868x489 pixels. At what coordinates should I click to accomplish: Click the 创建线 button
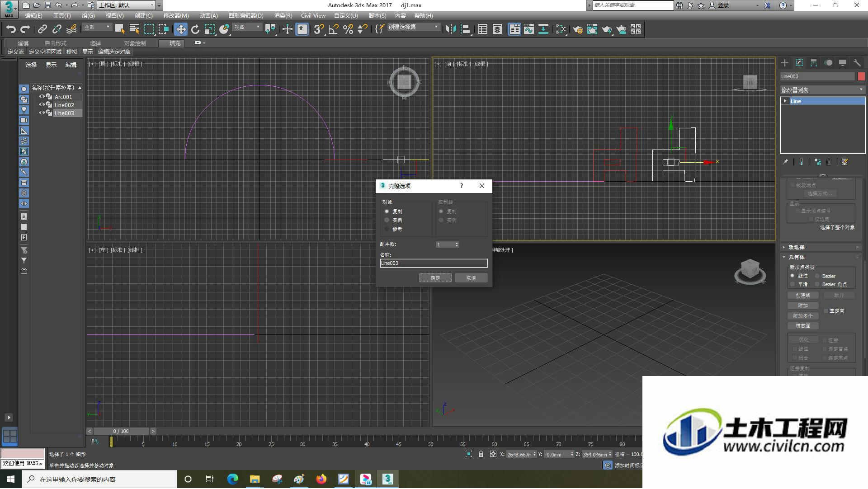pos(803,295)
